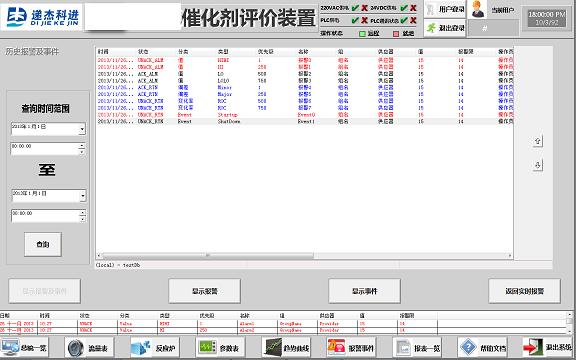
Task: Click the date and time clock display
Action: point(547,18)
